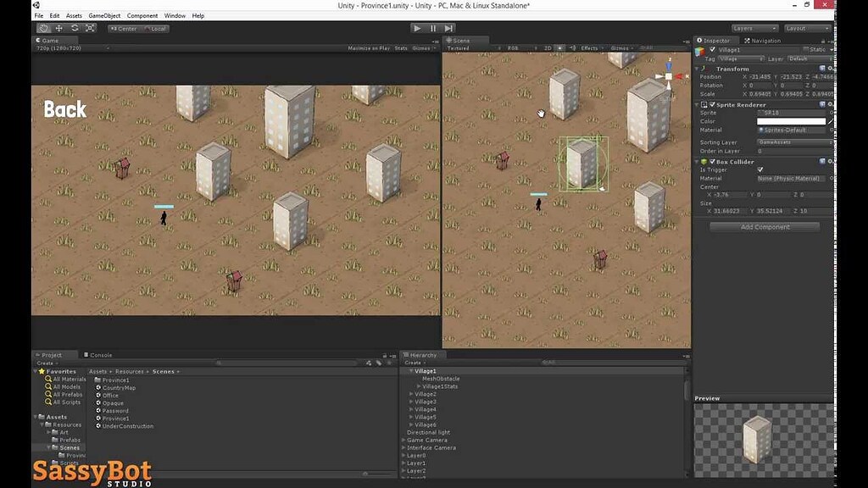Click the Box Collider component icon
Screen dimensions: 868x488
pyautogui.click(x=704, y=161)
